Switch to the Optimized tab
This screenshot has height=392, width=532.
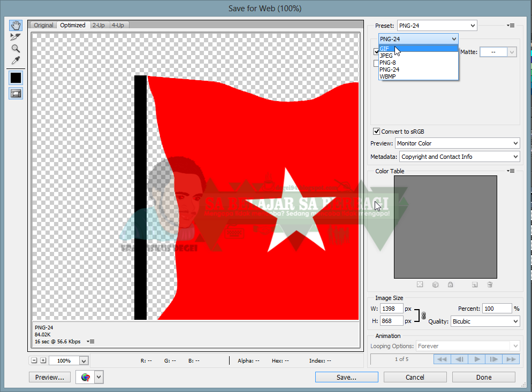coord(73,25)
